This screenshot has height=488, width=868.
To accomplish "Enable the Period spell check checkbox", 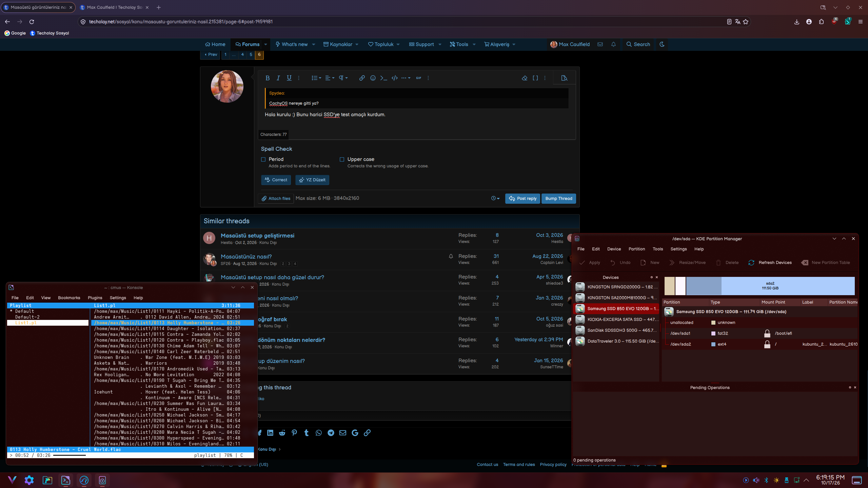I will pyautogui.click(x=263, y=160).
